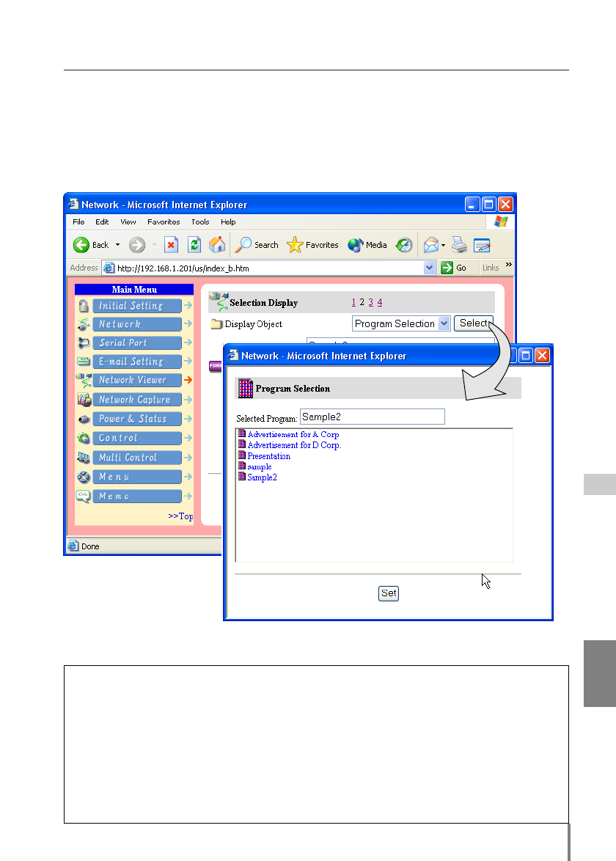Open the Favorites menu
Viewport: 616px width, 861px height.
coord(164,221)
